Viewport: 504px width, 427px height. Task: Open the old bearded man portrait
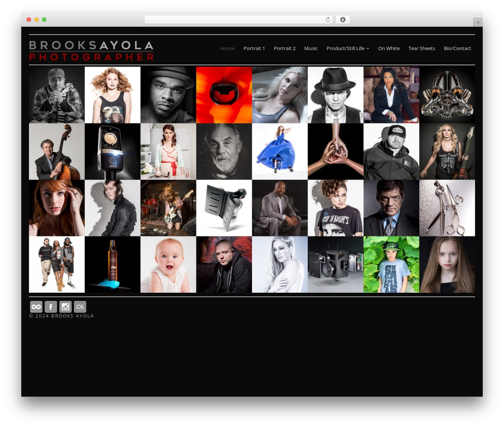coord(224,152)
